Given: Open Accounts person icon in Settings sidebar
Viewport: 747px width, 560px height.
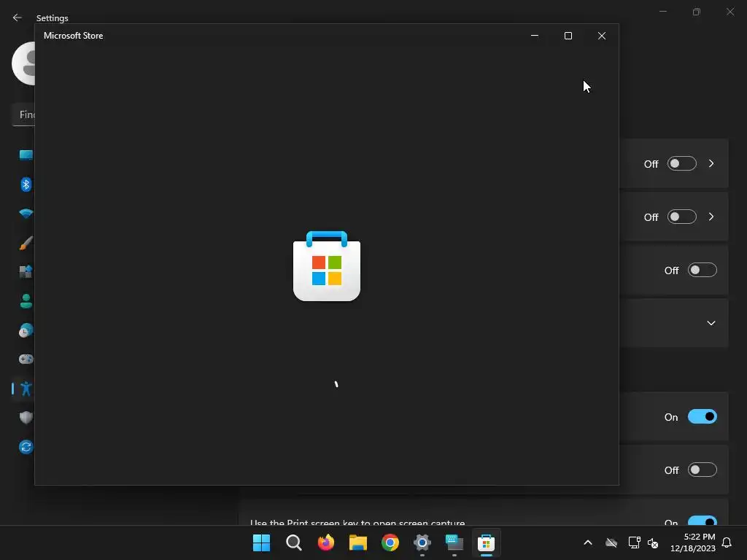Looking at the screenshot, I should coord(26,301).
